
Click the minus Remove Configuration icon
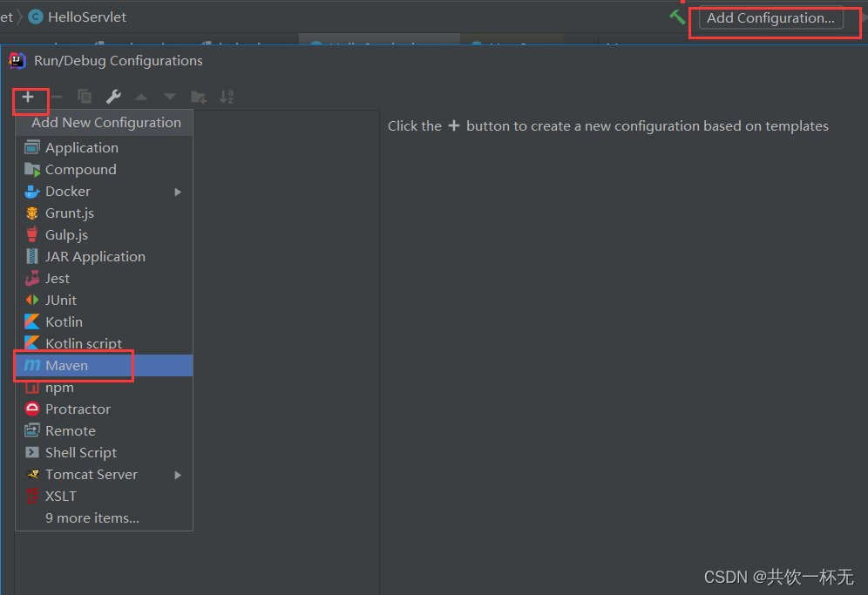[57, 98]
